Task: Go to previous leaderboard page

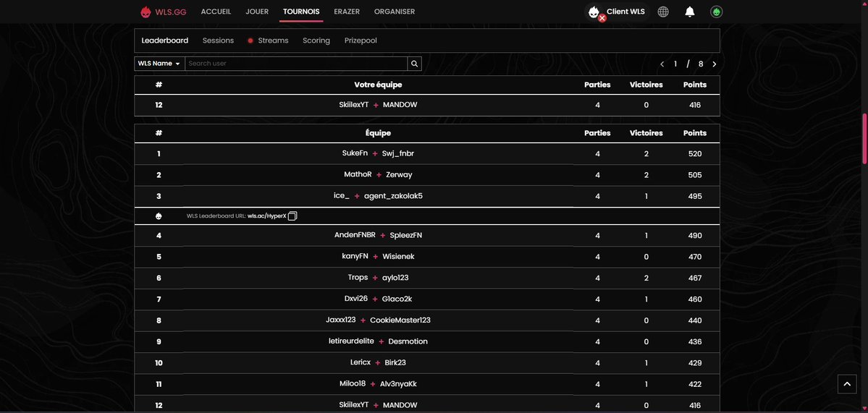Action: point(662,64)
